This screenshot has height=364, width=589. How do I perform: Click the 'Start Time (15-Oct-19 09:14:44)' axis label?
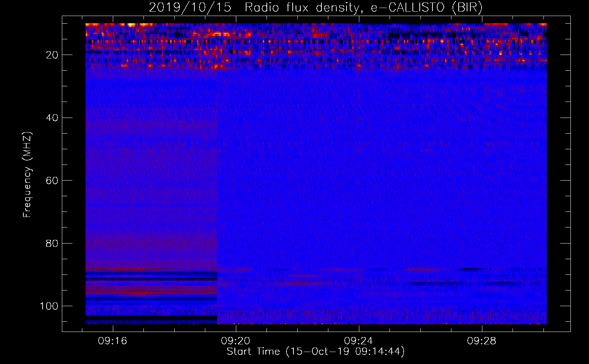[316, 352]
